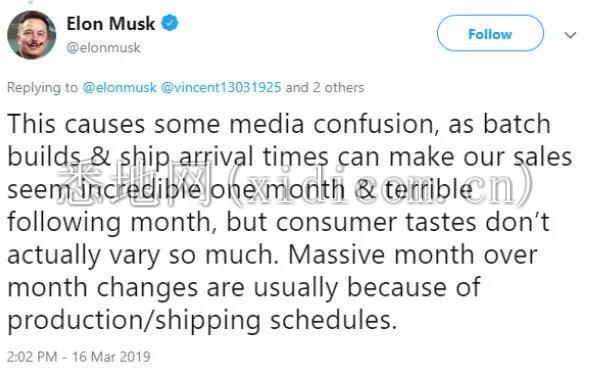Click 'month changes are usually' tweet line
The width and height of the screenshot is (600, 380).
tap(173, 288)
